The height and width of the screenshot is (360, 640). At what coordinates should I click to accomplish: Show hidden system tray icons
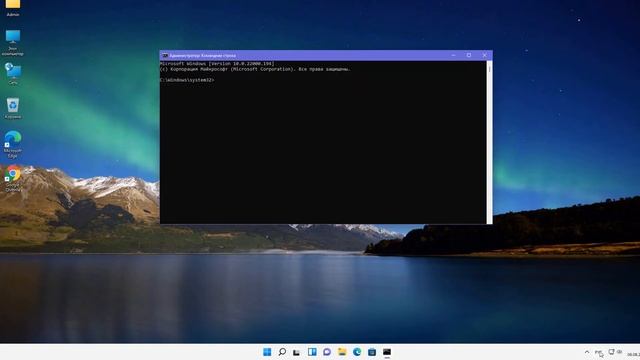coord(587,352)
